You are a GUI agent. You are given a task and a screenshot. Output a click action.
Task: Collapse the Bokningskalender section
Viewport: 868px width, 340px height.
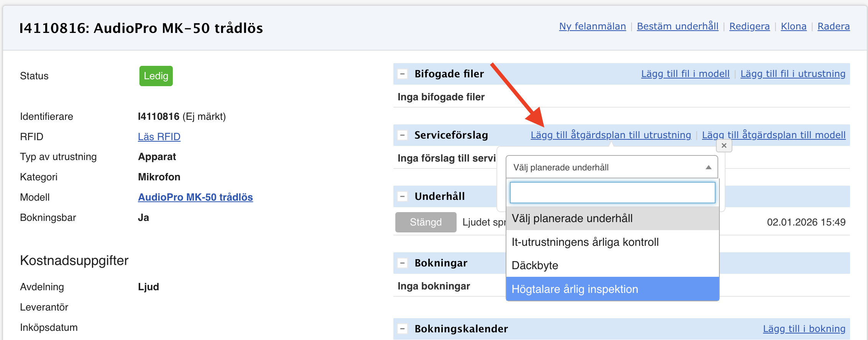coord(402,329)
